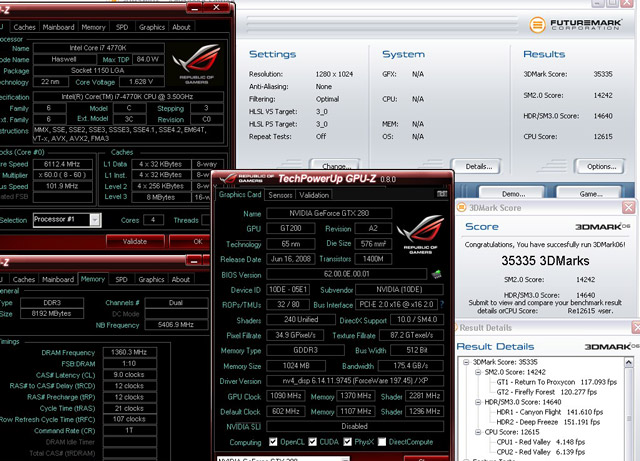
Task: Click the Result Details vertical scrollbar track
Action: coord(629,413)
